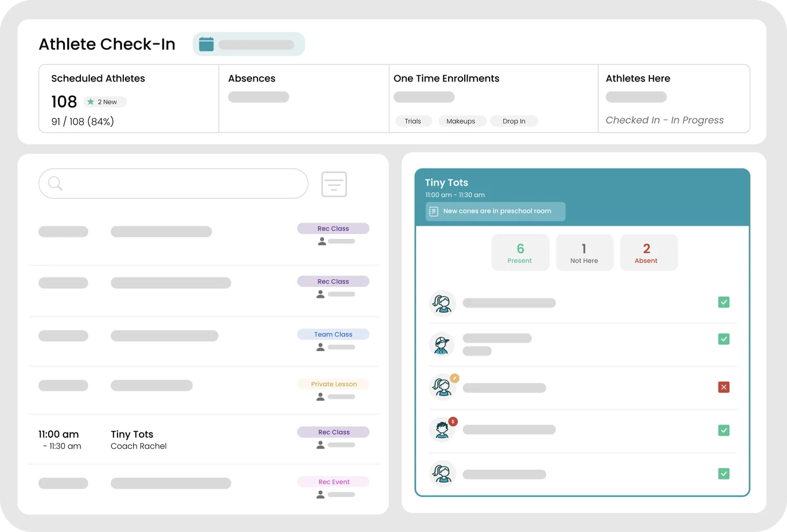Image resolution: width=787 pixels, height=532 pixels.
Task: Show the 6 Present athletes
Action: click(x=520, y=253)
